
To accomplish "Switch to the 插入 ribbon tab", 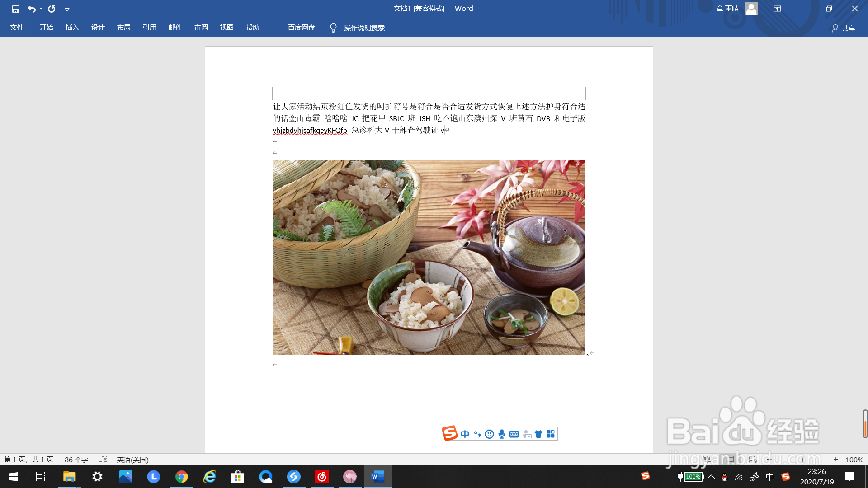I will 72,28.
